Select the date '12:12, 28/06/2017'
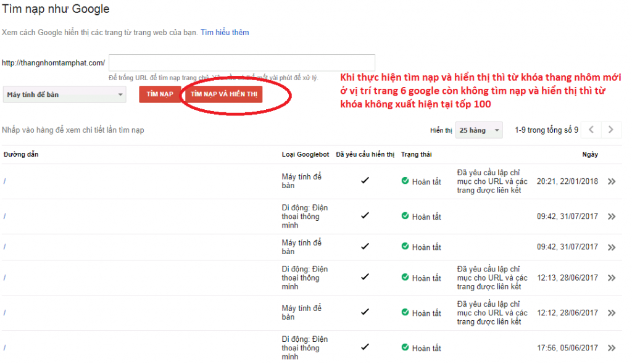This screenshot has width=632, height=364. pos(567,313)
